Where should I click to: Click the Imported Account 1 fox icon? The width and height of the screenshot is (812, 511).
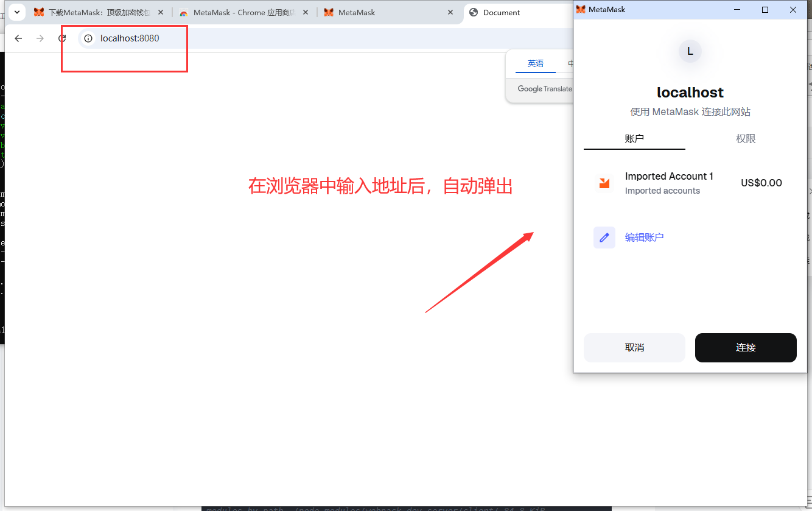[604, 183]
